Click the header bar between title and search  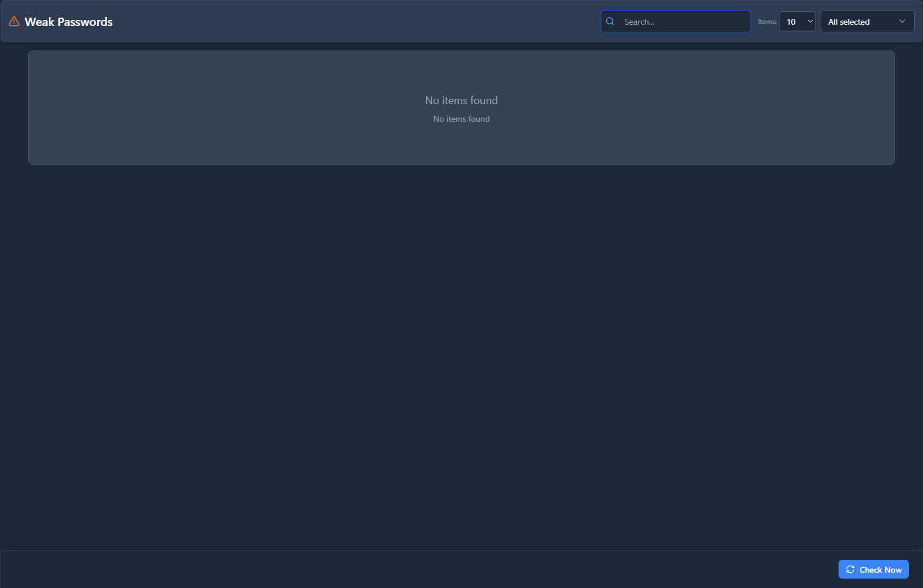(353, 22)
